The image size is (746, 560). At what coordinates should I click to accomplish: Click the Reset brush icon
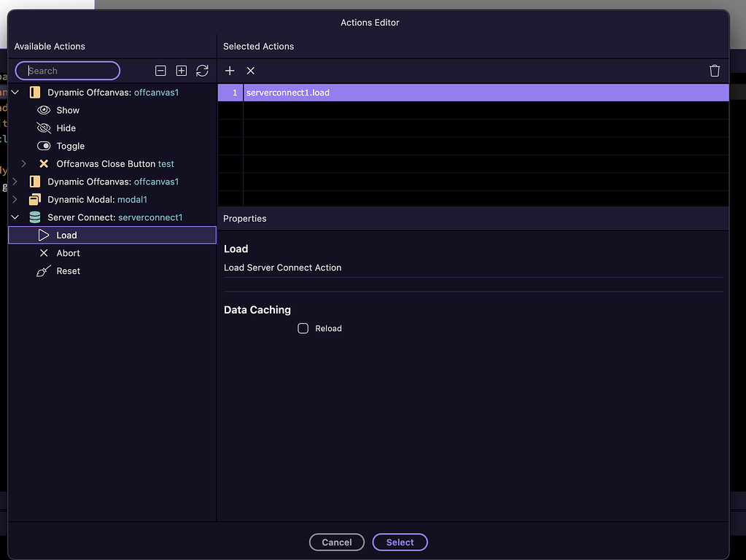pos(44,271)
